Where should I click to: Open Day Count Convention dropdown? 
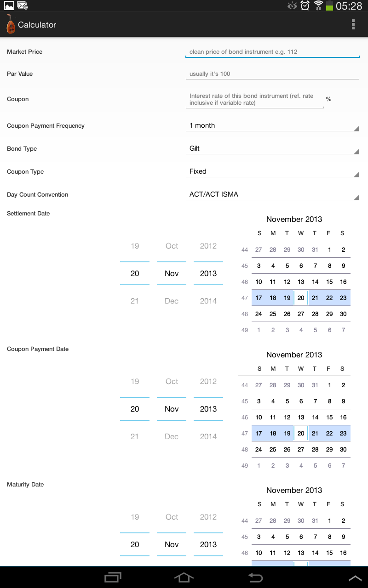click(272, 194)
